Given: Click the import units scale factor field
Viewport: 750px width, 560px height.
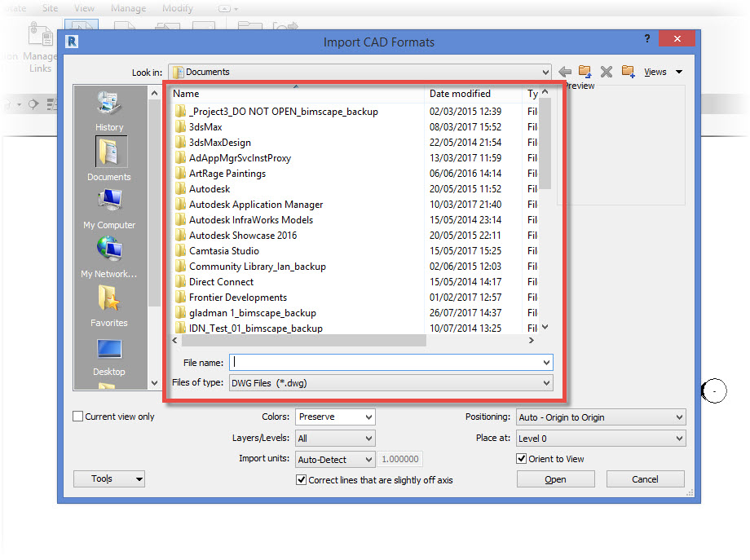Looking at the screenshot, I should point(400,459).
